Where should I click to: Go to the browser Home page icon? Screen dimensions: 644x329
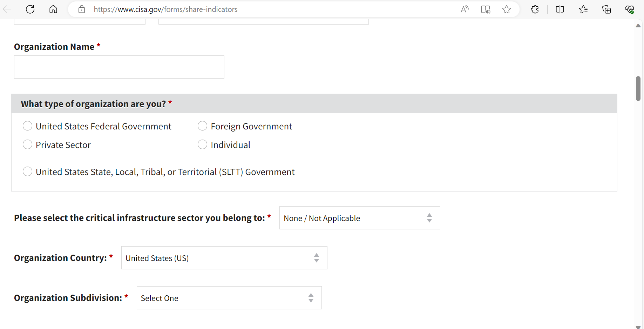(53, 9)
